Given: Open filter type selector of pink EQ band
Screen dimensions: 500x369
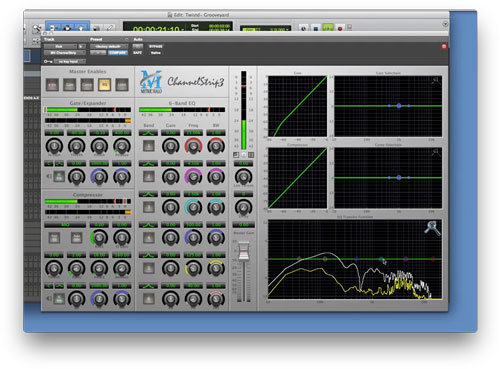Looking at the screenshot, I should tap(148, 286).
